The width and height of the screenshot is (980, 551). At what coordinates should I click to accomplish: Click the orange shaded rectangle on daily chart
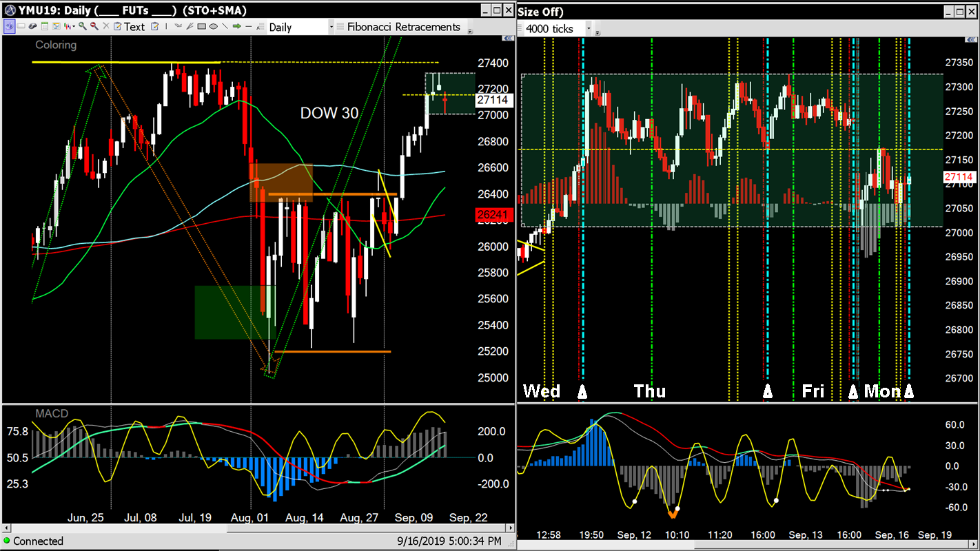coord(281,183)
